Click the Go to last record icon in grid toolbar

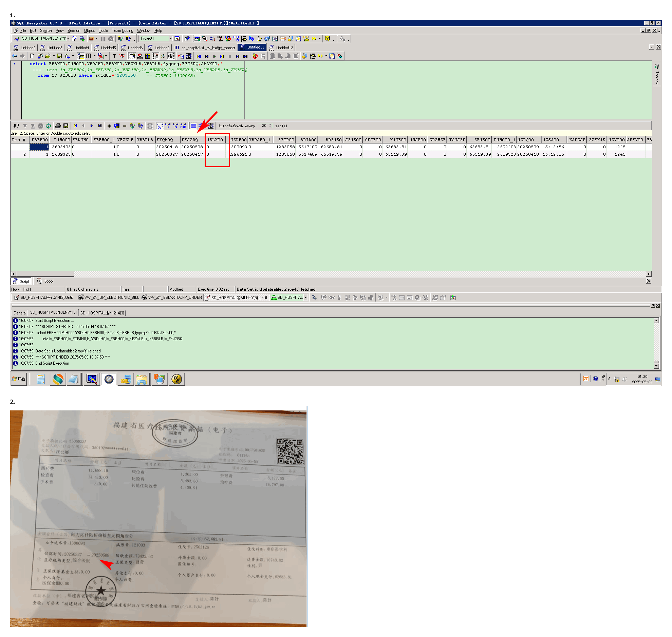point(100,126)
